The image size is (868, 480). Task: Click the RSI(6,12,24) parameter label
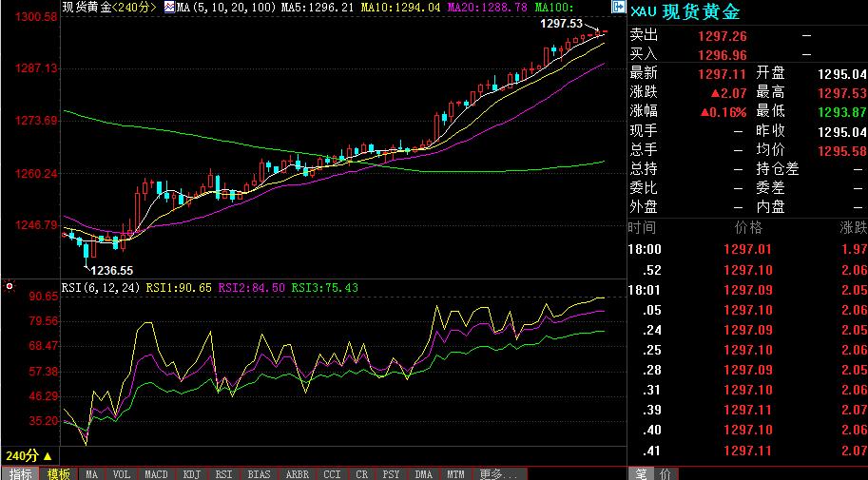[x=101, y=288]
